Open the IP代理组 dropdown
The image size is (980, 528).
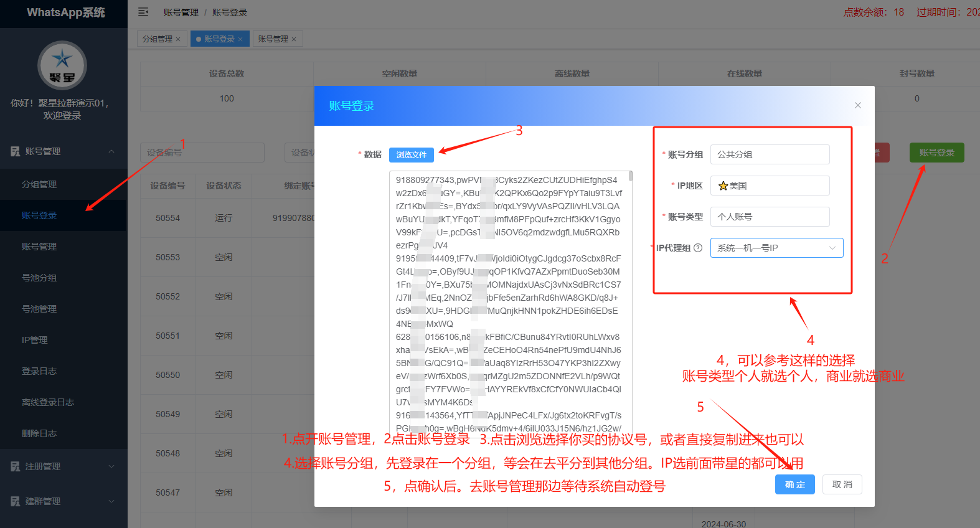coord(776,248)
